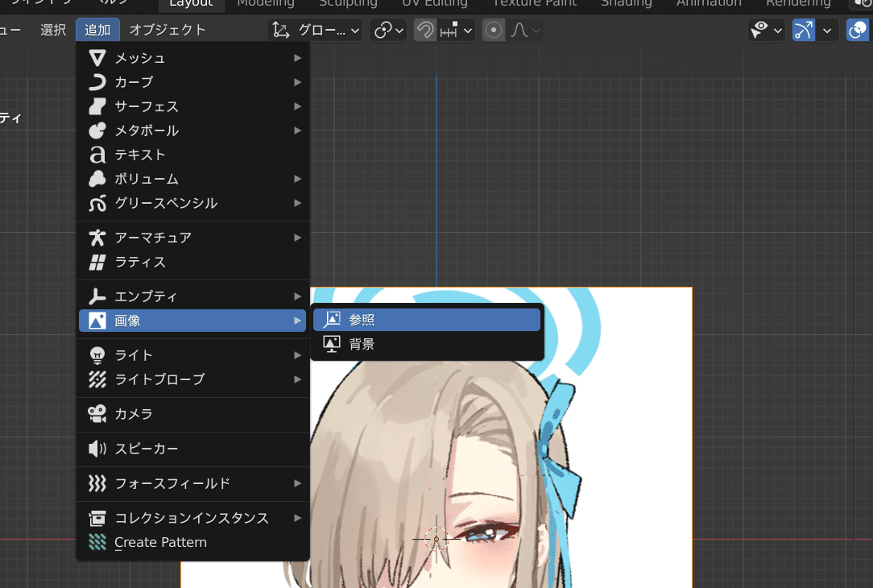The image size is (873, 588).
Task: Choose the Create Pattern entry
Action: tap(192, 542)
